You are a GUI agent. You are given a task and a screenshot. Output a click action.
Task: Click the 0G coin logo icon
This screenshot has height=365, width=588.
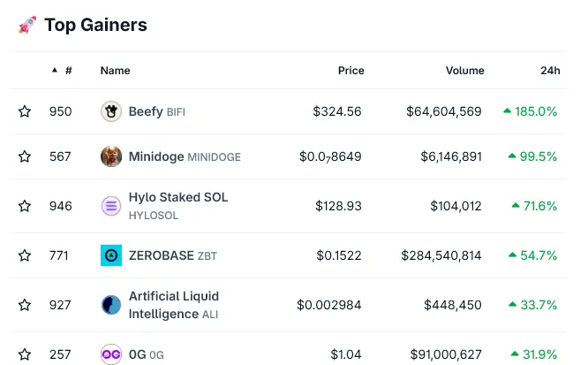(110, 354)
